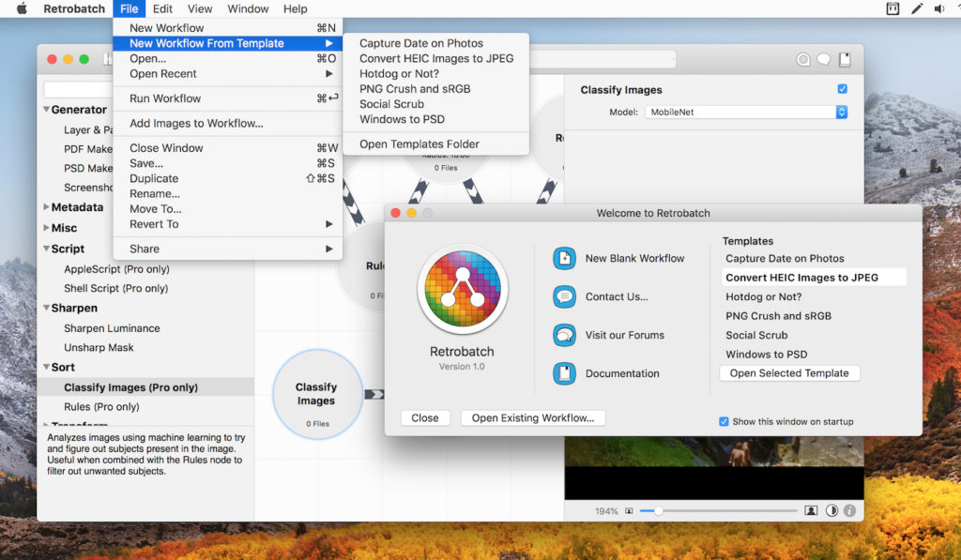Toggle the Classify Images enabled checkbox

[842, 89]
